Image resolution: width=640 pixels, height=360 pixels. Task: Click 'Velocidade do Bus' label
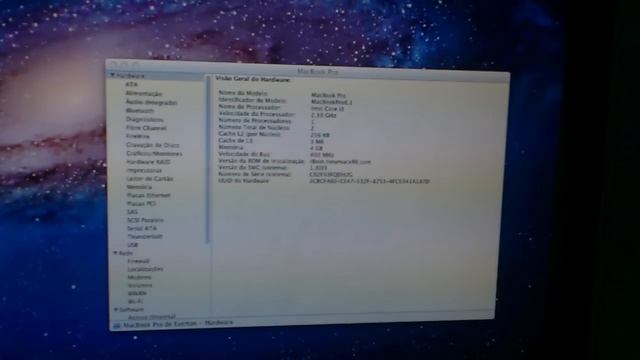click(244, 154)
